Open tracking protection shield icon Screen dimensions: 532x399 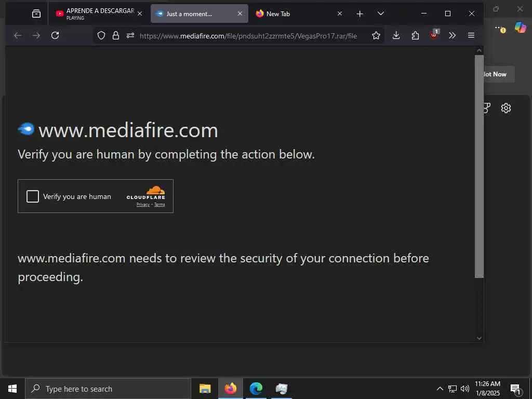tap(101, 35)
